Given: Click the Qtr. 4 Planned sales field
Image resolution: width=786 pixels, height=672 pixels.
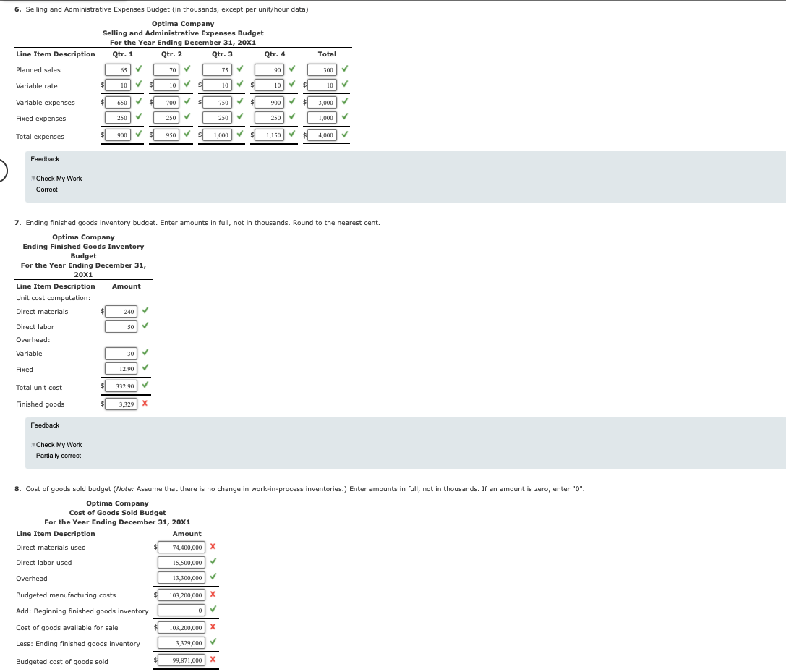Looking at the screenshot, I should click(269, 69).
